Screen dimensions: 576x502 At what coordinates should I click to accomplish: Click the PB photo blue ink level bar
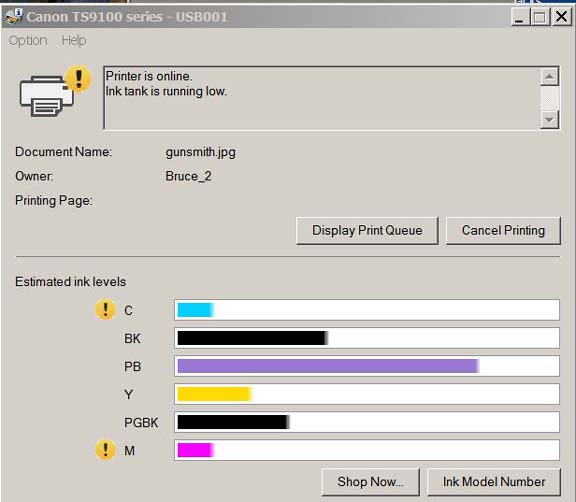pyautogui.click(x=367, y=366)
